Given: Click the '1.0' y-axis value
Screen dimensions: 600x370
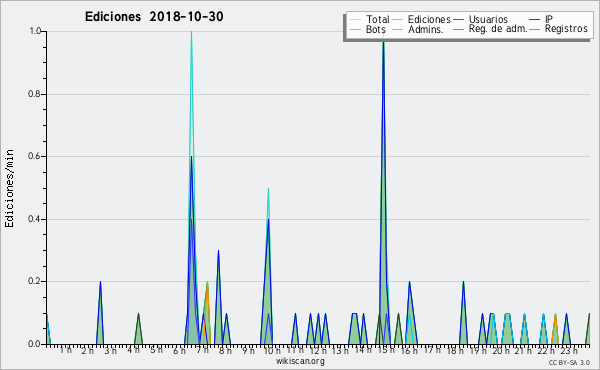Looking at the screenshot, I should (35, 31).
